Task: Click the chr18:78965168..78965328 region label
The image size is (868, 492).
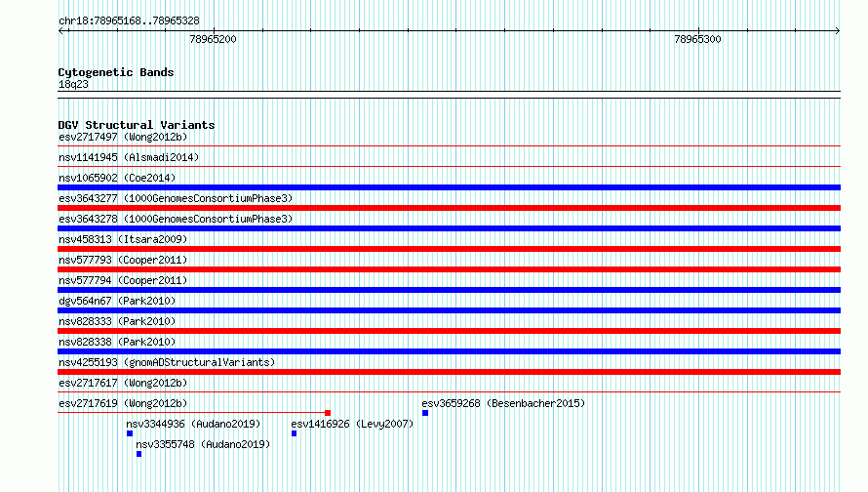Action: [x=129, y=20]
